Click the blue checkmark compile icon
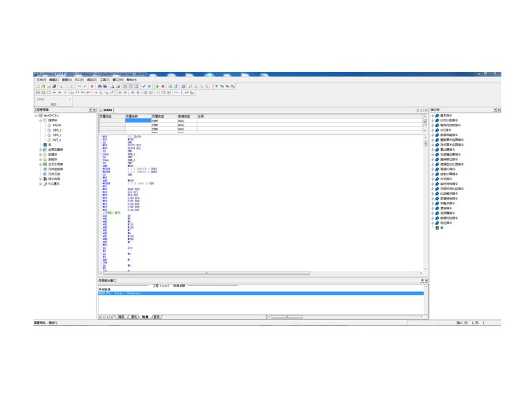The image size is (532, 399). pos(144,86)
